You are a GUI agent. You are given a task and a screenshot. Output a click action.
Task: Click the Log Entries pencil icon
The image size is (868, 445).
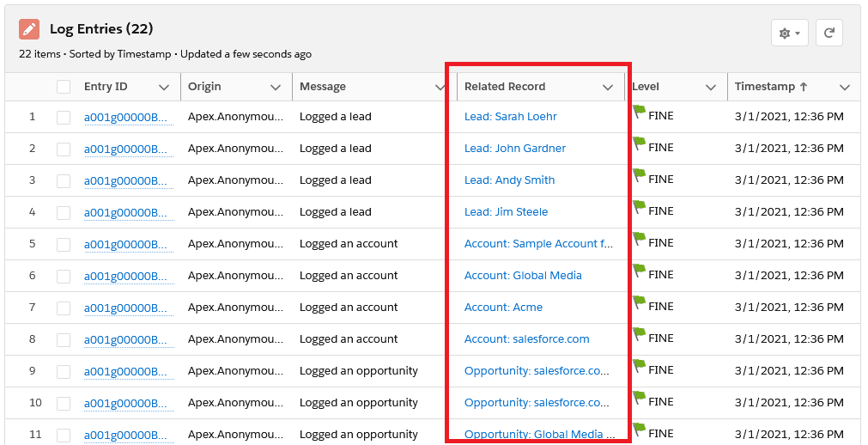coord(29,29)
